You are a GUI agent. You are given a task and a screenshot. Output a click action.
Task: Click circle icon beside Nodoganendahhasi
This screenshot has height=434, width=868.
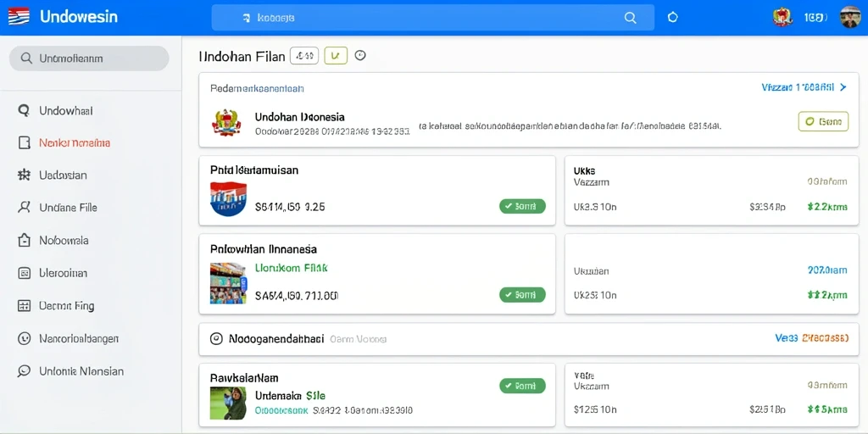pos(217,339)
